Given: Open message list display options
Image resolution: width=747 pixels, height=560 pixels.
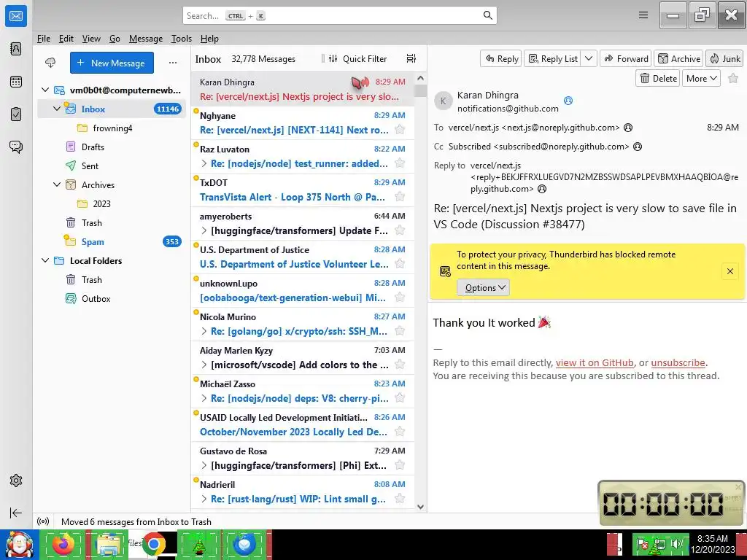Looking at the screenshot, I should [411, 58].
